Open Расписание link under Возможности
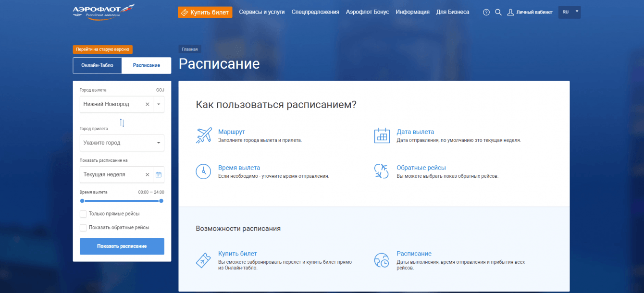 (414, 254)
